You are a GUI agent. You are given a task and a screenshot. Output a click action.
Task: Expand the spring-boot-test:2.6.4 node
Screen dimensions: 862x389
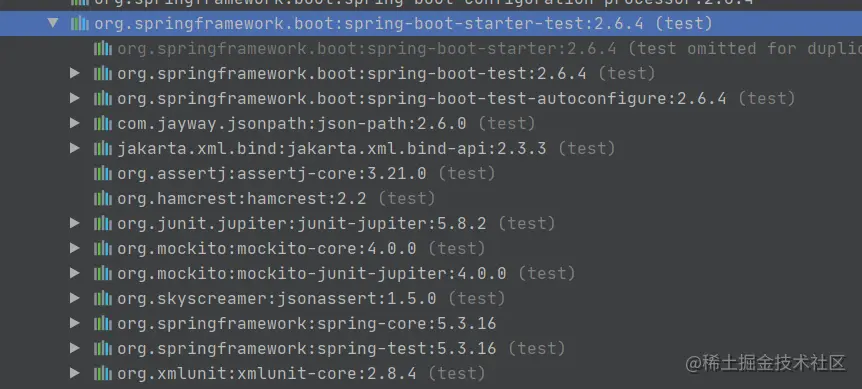coord(75,73)
